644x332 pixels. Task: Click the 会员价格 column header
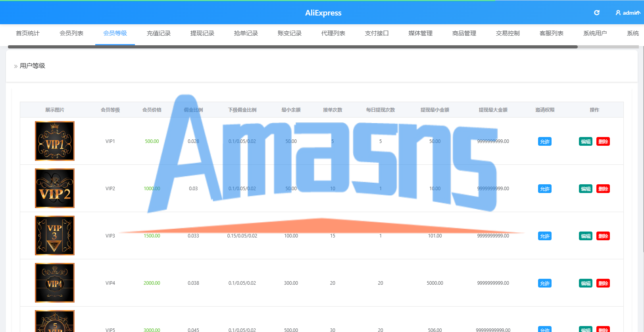152,110
